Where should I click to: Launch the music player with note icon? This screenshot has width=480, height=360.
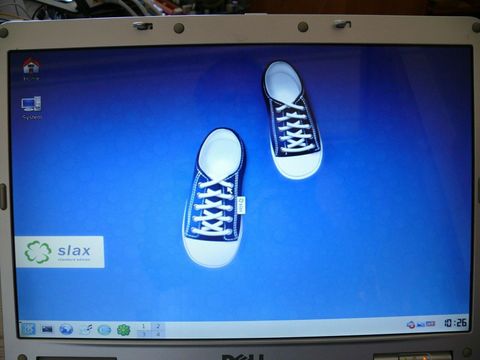click(x=86, y=329)
